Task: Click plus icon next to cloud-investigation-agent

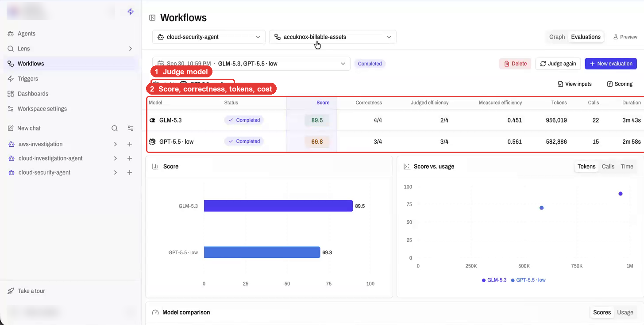Action: (x=130, y=158)
